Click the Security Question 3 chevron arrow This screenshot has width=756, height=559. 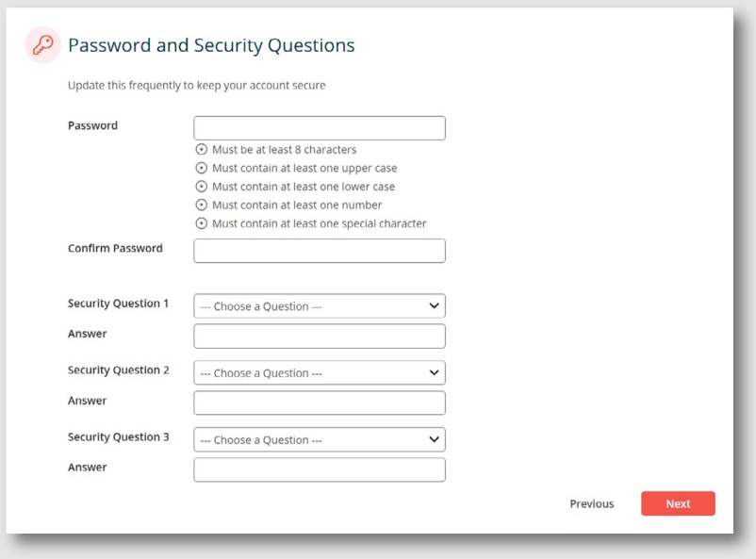tap(434, 440)
